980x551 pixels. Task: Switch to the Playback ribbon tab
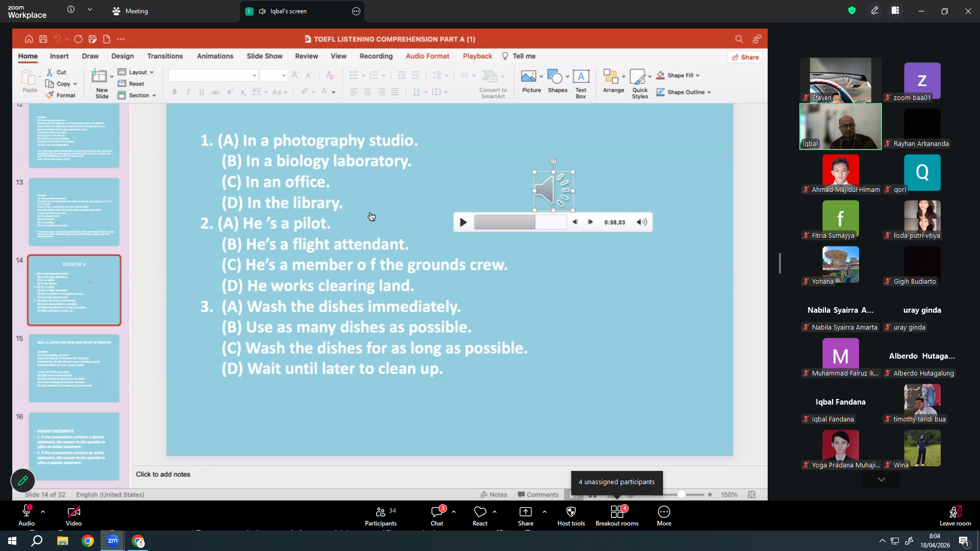[477, 56]
